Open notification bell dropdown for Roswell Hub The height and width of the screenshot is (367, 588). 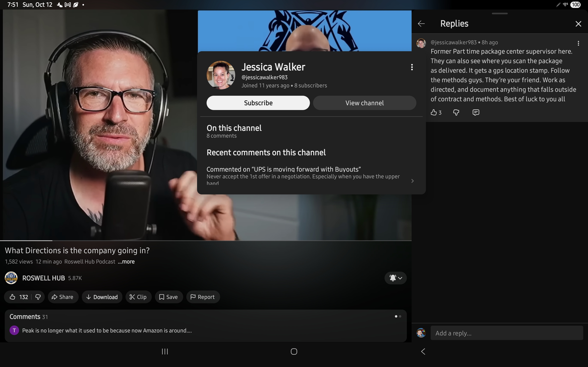coord(396,278)
